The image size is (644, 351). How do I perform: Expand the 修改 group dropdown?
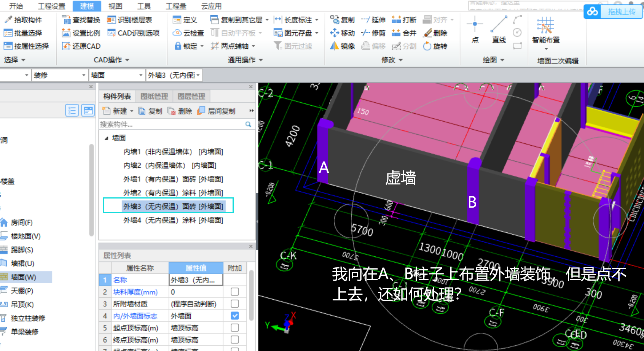pyautogui.click(x=400, y=60)
